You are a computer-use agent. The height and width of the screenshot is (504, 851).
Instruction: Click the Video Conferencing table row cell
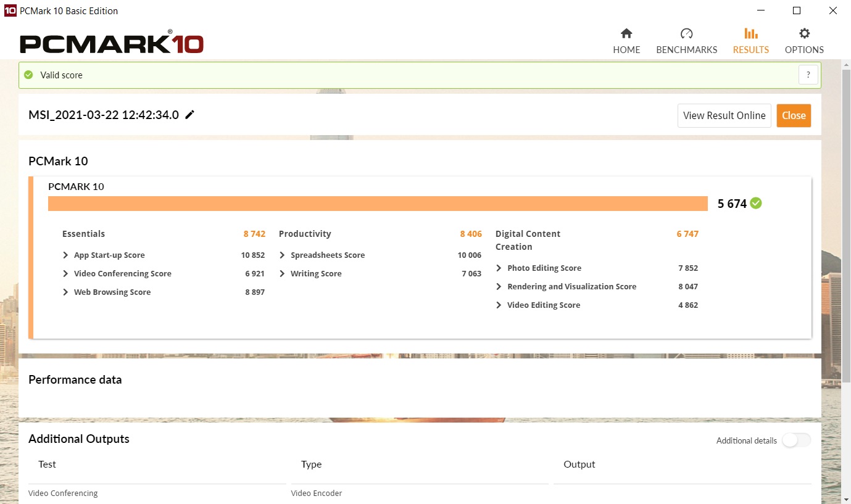(63, 493)
